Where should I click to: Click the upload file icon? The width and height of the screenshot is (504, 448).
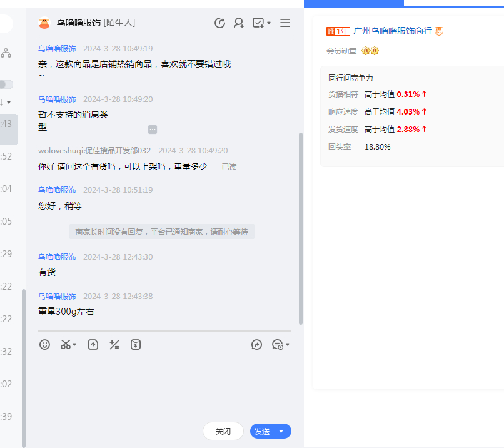(93, 345)
